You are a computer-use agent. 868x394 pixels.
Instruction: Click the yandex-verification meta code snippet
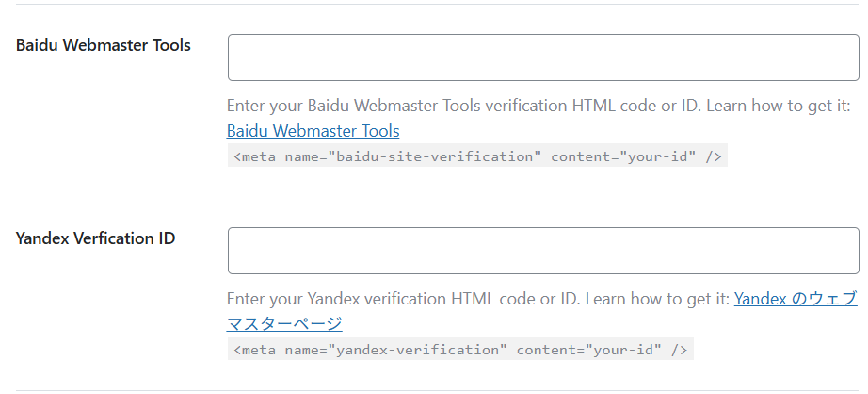[x=460, y=350]
